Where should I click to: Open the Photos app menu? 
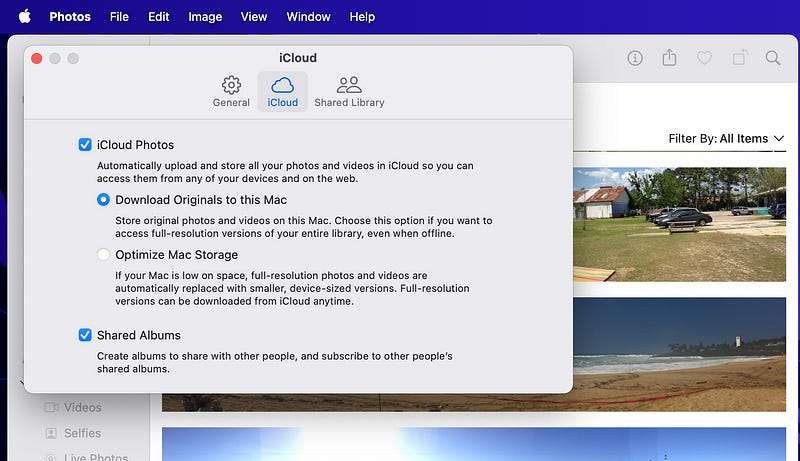coord(70,17)
